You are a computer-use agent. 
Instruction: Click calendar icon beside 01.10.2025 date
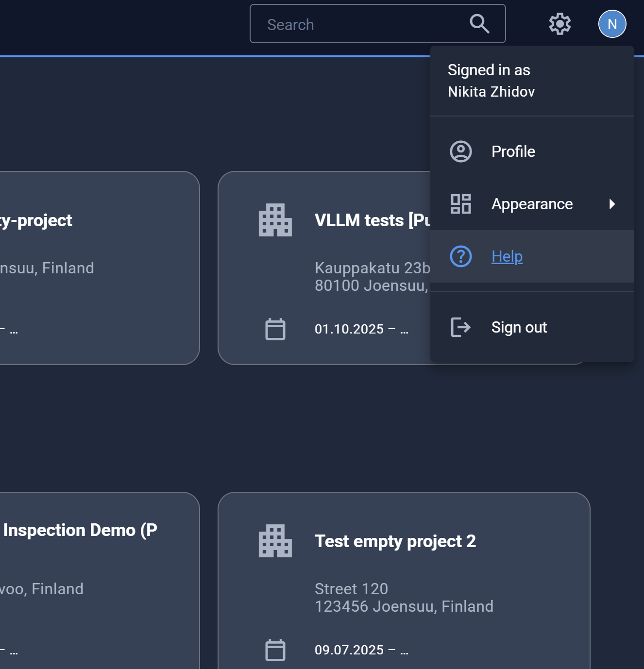[x=275, y=329]
